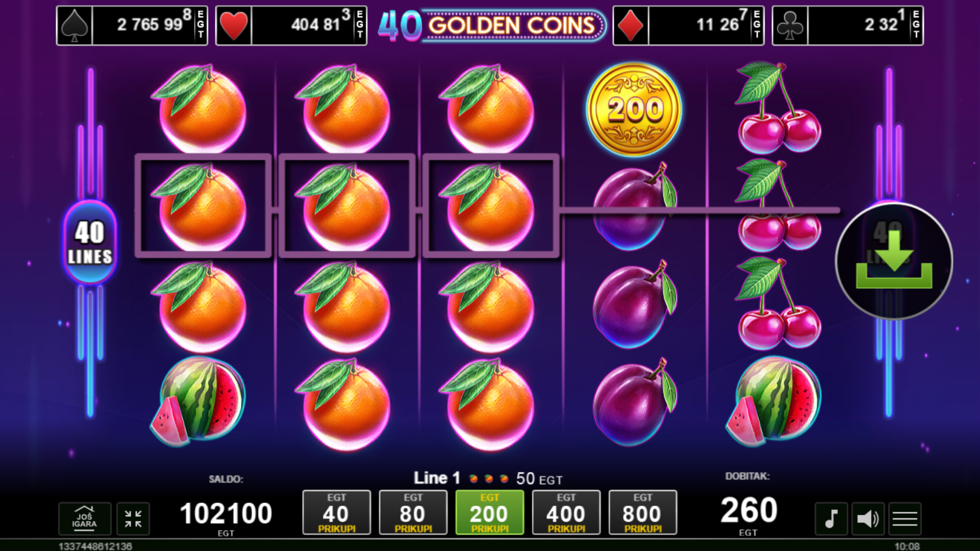Viewport: 980px width, 551px height.
Task: Click the diamond jackpot icon
Action: point(631,26)
